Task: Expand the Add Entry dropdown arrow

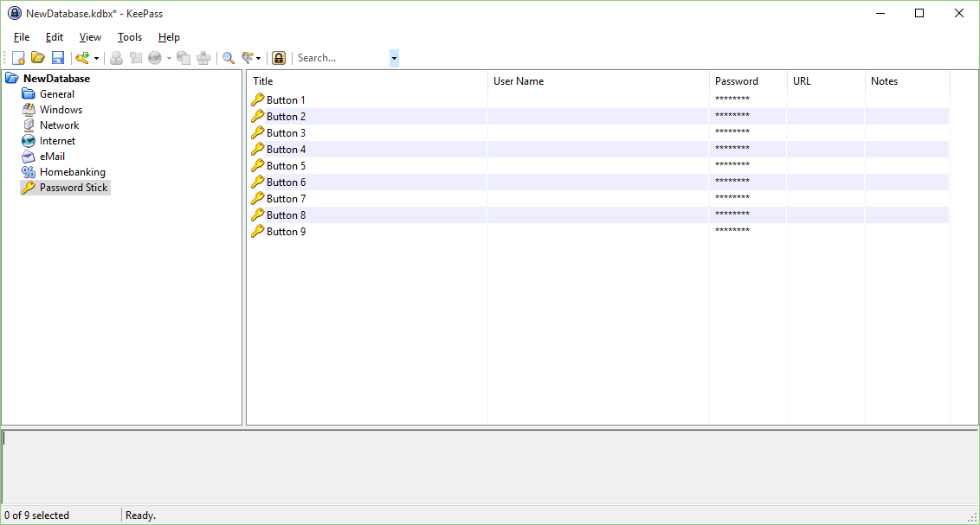Action: 96,58
